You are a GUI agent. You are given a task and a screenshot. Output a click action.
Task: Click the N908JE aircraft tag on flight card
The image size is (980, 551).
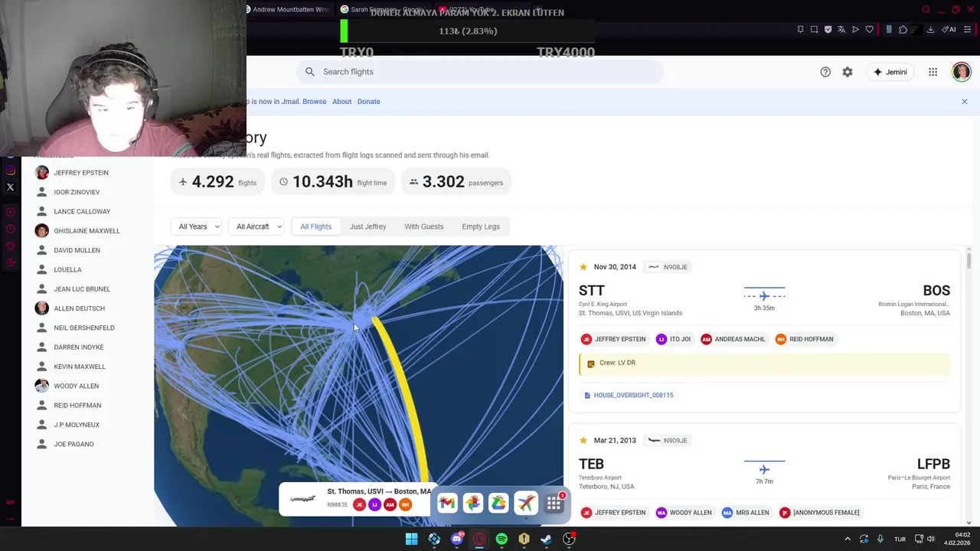pos(668,267)
